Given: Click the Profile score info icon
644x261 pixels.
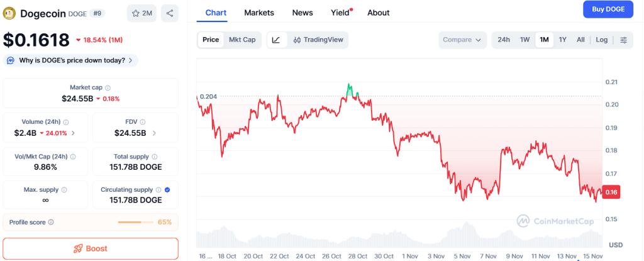Looking at the screenshot, I should 51,222.
